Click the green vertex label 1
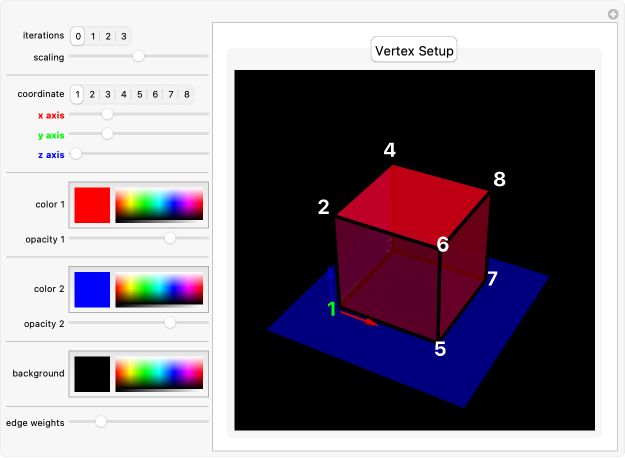Viewport: 625px width, 458px height. 332,309
